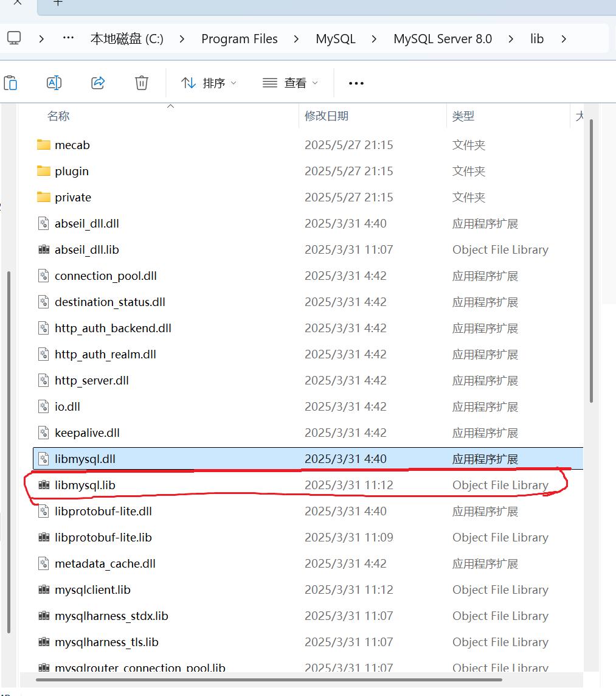Click the mysqlharness_stdx.lib file name

[x=111, y=616]
